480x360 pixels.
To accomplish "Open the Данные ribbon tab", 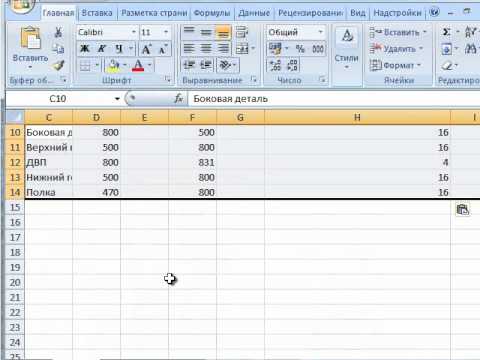I will [x=254, y=13].
